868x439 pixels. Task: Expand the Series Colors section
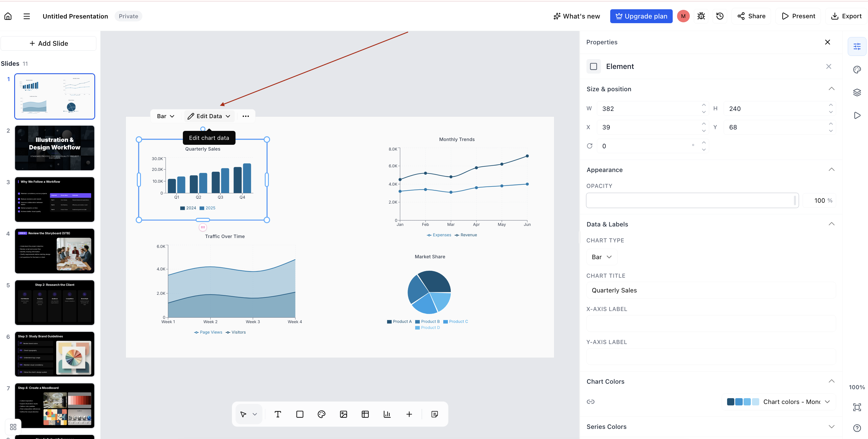pos(711,427)
